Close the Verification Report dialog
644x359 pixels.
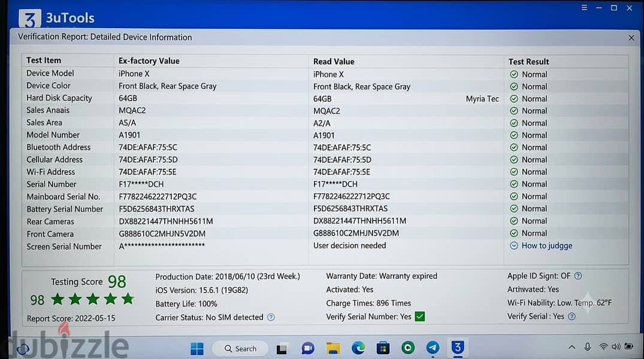631,38
